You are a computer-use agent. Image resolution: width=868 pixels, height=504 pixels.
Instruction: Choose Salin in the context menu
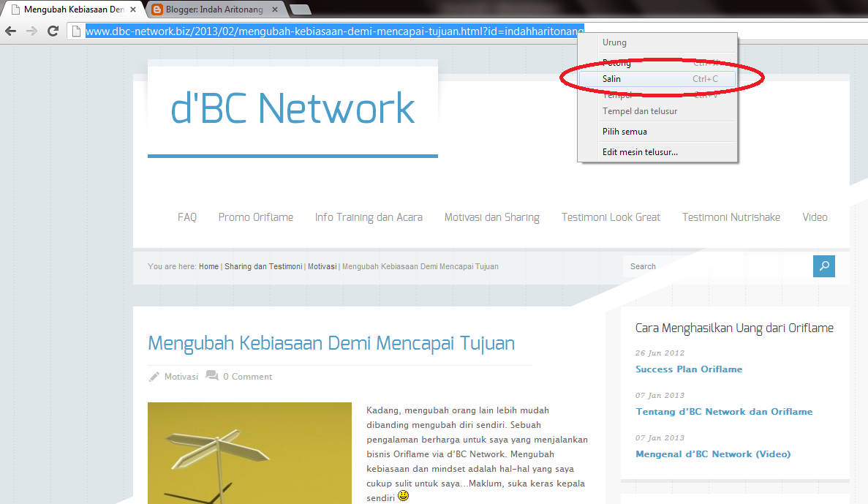(x=657, y=79)
